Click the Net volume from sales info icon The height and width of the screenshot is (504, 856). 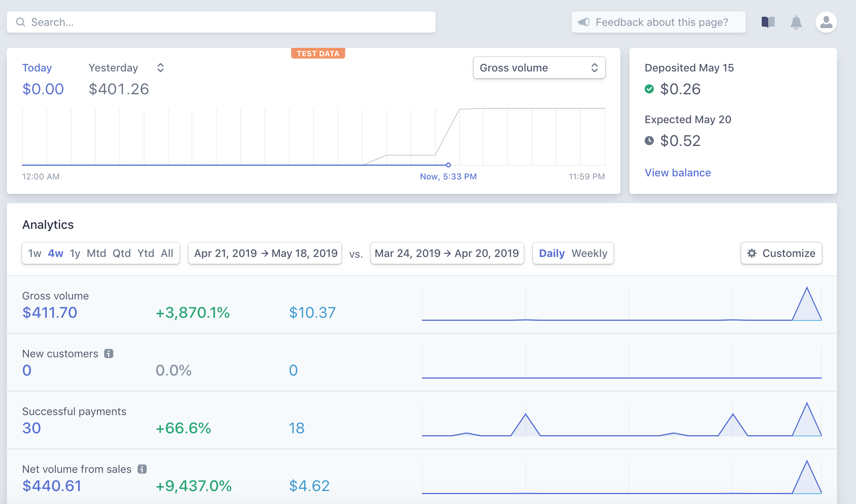(142, 469)
